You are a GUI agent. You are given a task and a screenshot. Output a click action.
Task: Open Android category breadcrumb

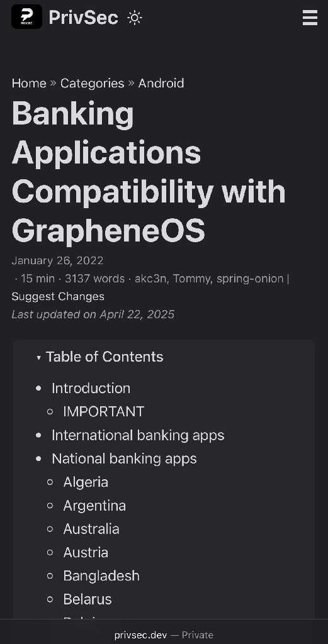pyautogui.click(x=161, y=83)
